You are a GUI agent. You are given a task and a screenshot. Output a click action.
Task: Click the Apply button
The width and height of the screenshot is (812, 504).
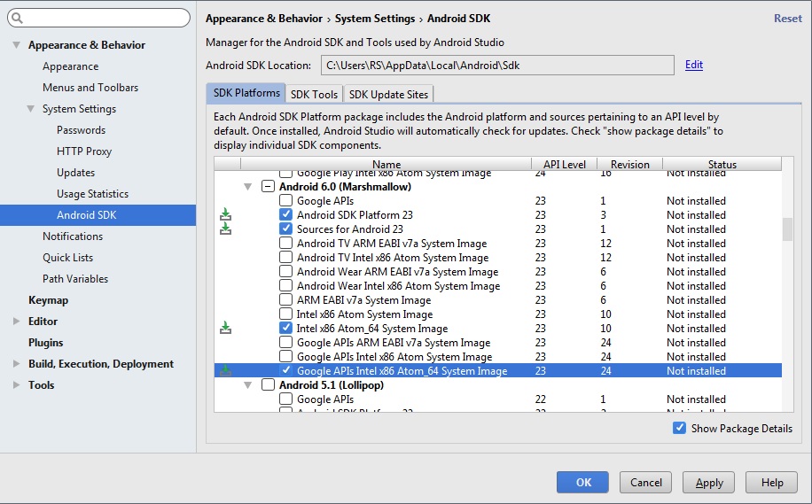(x=709, y=482)
